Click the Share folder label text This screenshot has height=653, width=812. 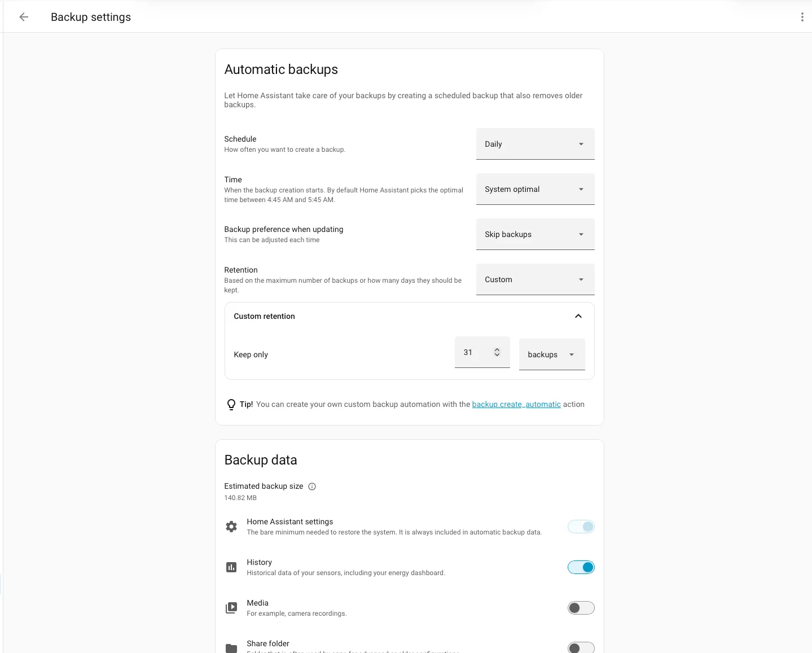268,643
